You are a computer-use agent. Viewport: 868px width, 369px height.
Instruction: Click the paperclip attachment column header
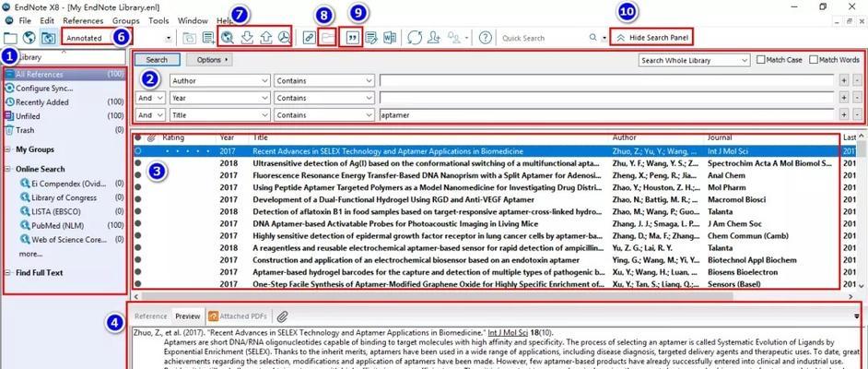(150, 137)
